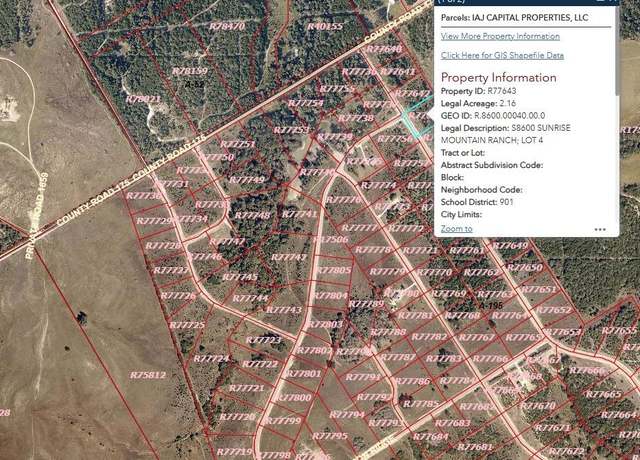Viewport: 640px width, 460px height.
Task: Click parcel label R77720 on map
Action: pyautogui.click(x=237, y=417)
